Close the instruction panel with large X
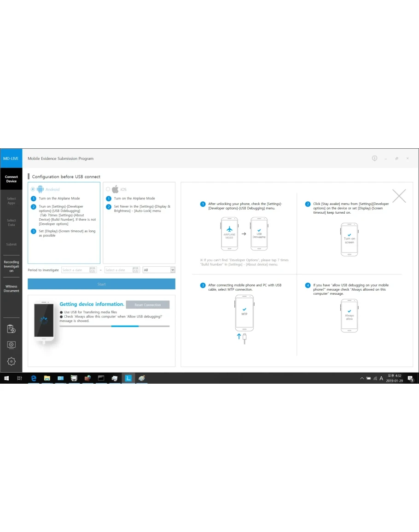 click(x=399, y=196)
